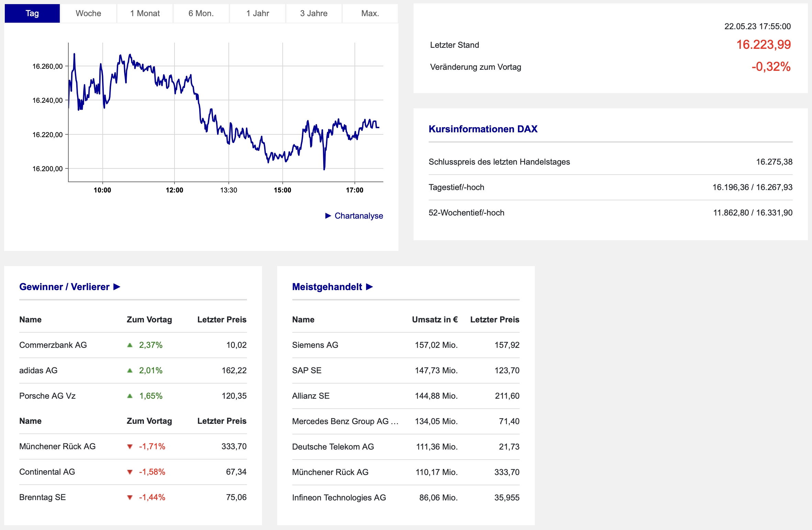Image resolution: width=812 pixels, height=530 pixels.
Task: Switch chart to 1 Monat view
Action: (145, 13)
